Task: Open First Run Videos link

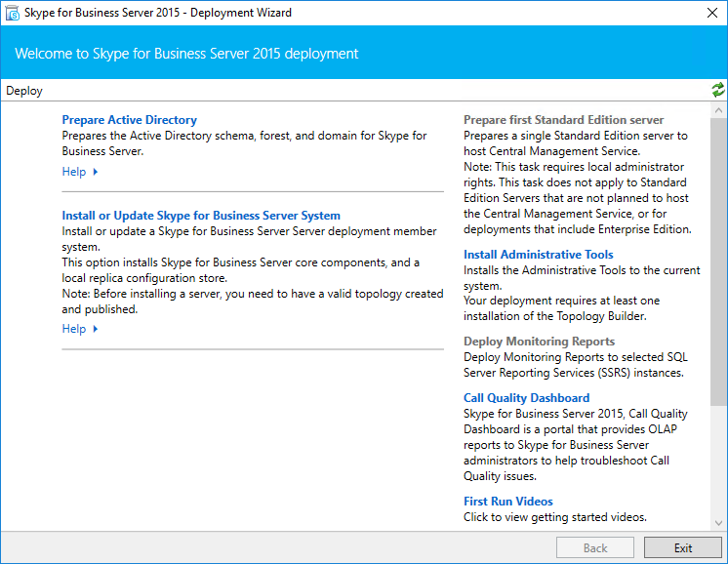Action: (507, 502)
